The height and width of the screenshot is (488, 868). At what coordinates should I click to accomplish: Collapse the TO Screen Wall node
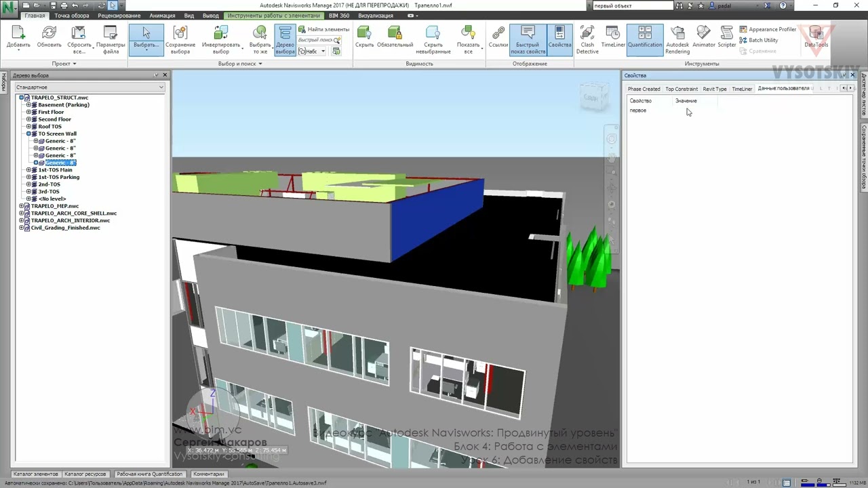[x=28, y=134]
